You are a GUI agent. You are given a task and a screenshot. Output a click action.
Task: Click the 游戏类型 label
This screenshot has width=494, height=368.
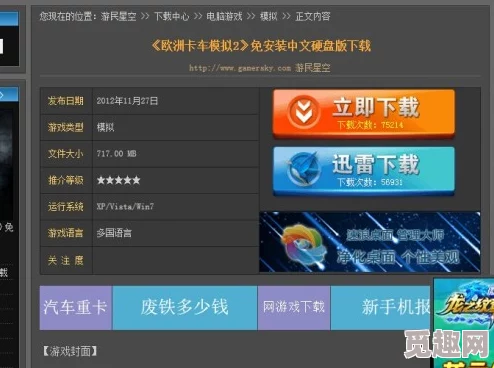(x=65, y=127)
